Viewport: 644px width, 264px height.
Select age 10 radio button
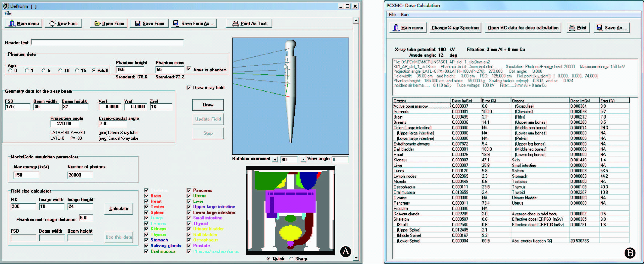[60, 71]
